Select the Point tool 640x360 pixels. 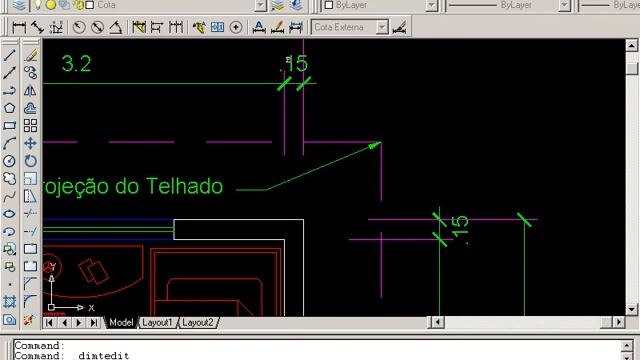point(9,284)
